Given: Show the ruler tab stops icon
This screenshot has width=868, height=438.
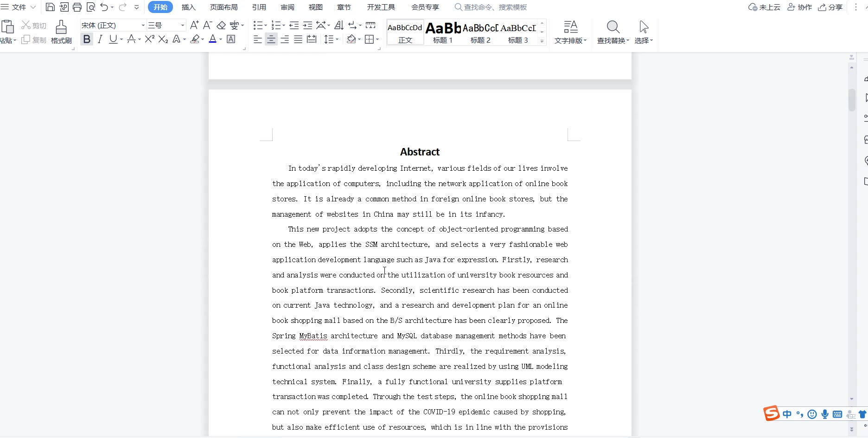Looking at the screenshot, I should pyautogui.click(x=370, y=25).
